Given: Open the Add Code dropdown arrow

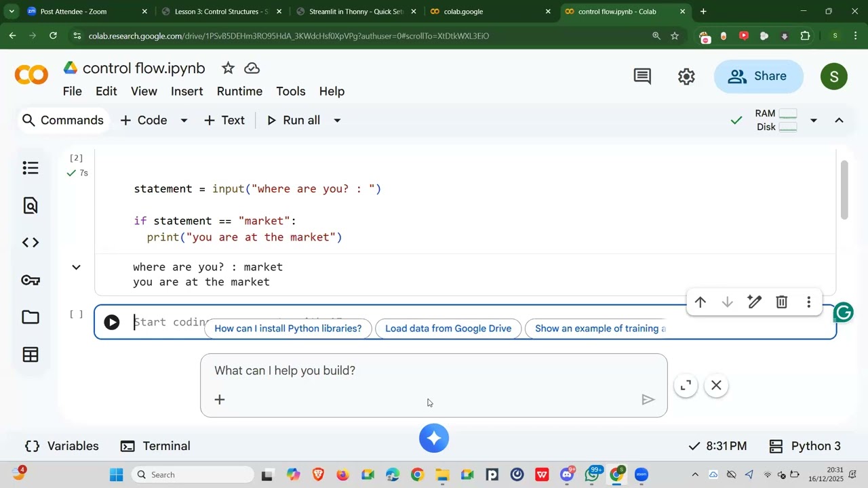Looking at the screenshot, I should click(184, 121).
